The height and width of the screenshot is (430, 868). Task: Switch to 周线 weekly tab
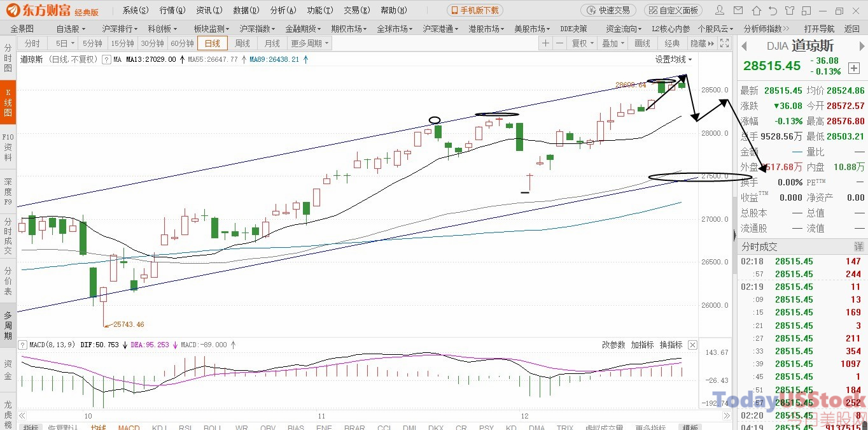pos(242,43)
